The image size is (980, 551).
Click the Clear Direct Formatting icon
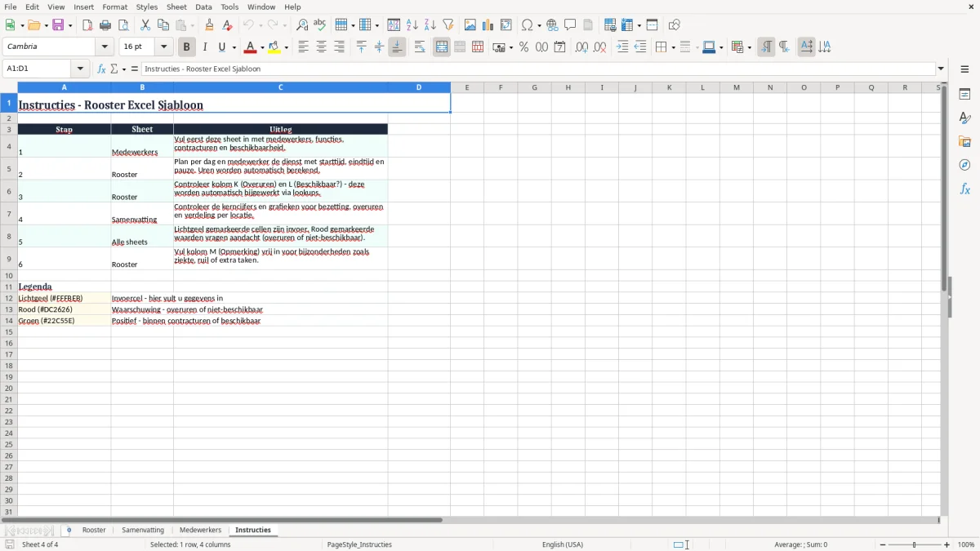(227, 25)
